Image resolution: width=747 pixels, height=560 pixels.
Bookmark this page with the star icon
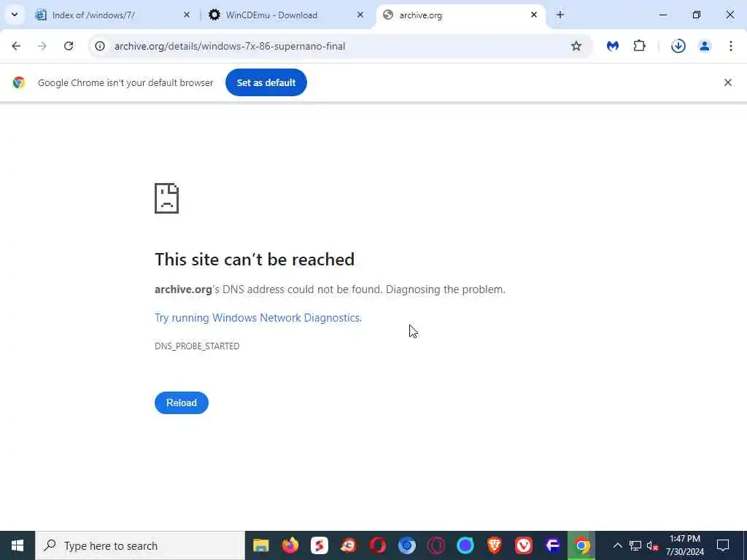pyautogui.click(x=576, y=46)
